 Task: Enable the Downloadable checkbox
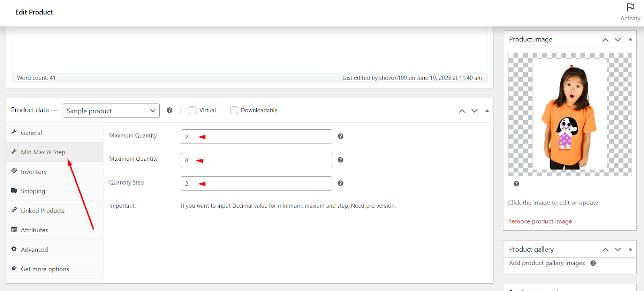pyautogui.click(x=234, y=111)
